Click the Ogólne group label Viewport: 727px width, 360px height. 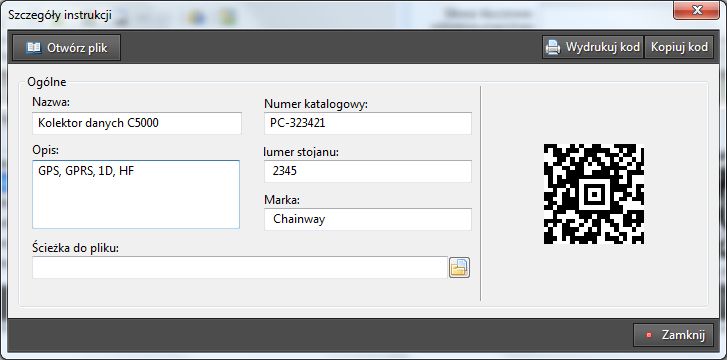click(x=47, y=82)
